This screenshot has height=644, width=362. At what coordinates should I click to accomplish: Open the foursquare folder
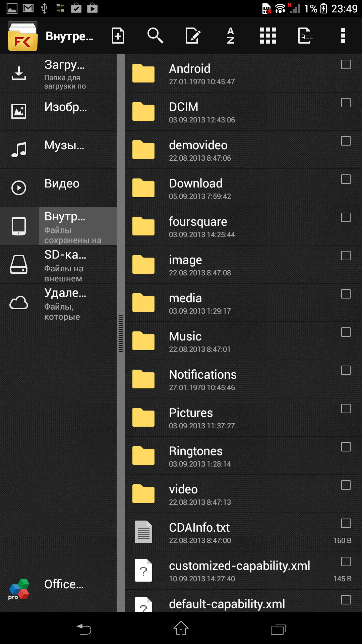(x=215, y=226)
